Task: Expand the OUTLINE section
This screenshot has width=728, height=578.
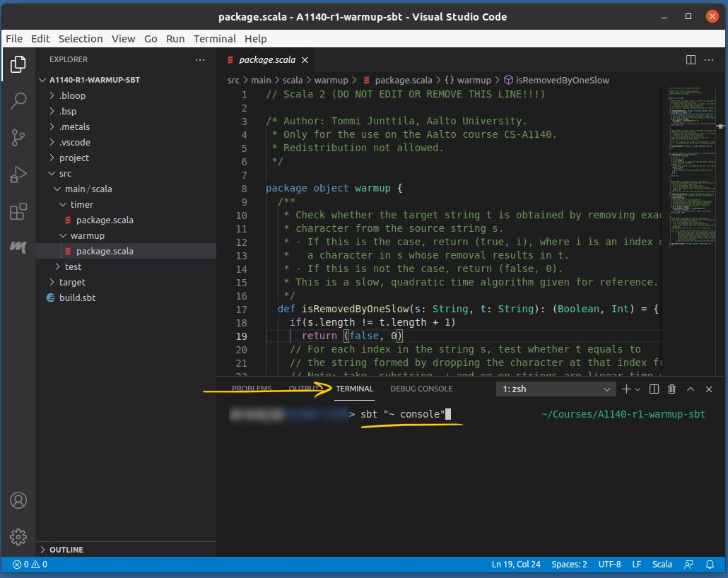Action: tap(66, 550)
